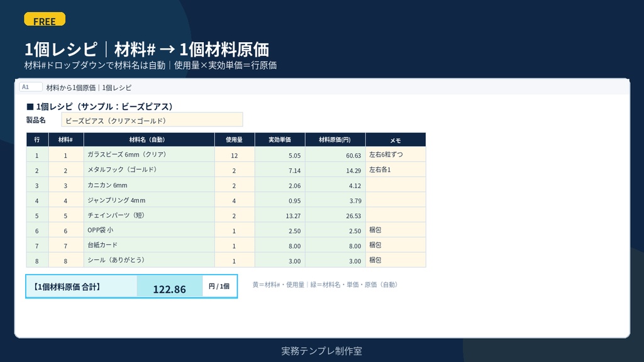
Task: Click the 実効単価 column header
Action: coord(280,140)
